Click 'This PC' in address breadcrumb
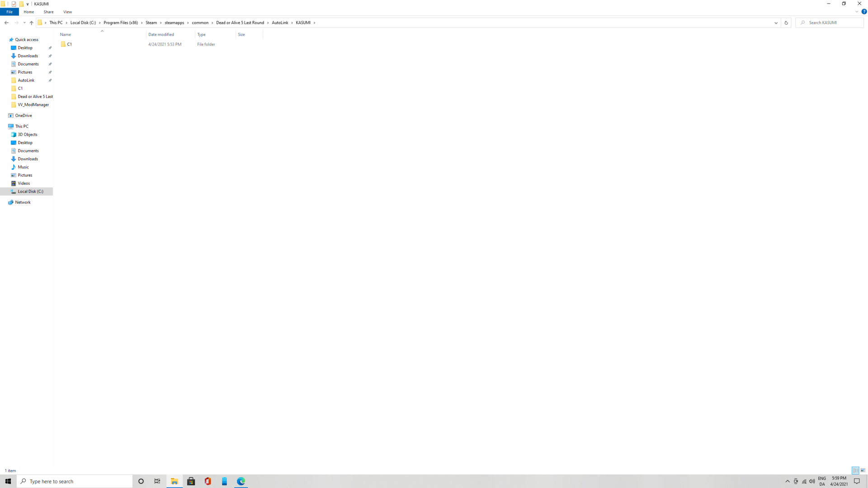This screenshot has width=868, height=488. (x=56, y=23)
